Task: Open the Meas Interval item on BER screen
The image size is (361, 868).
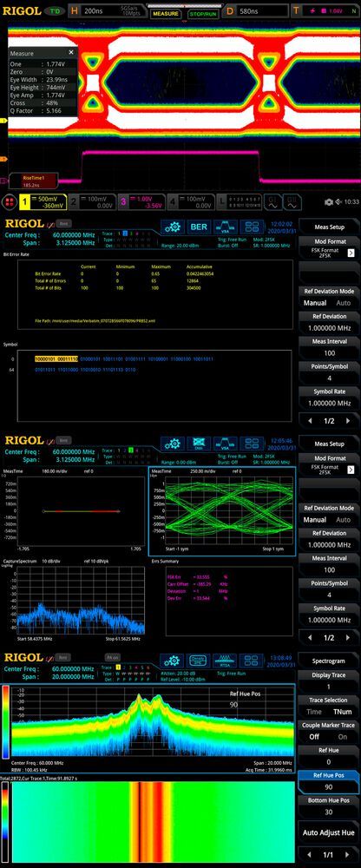Action: (x=330, y=347)
